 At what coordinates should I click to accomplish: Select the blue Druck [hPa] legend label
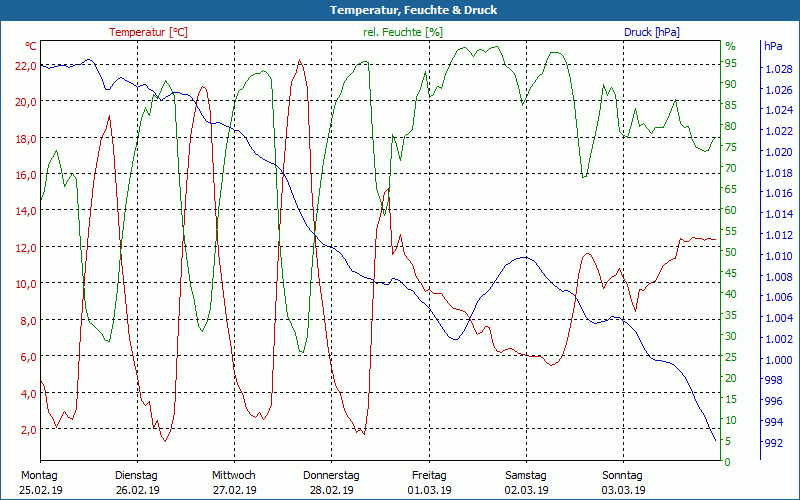coord(651,32)
